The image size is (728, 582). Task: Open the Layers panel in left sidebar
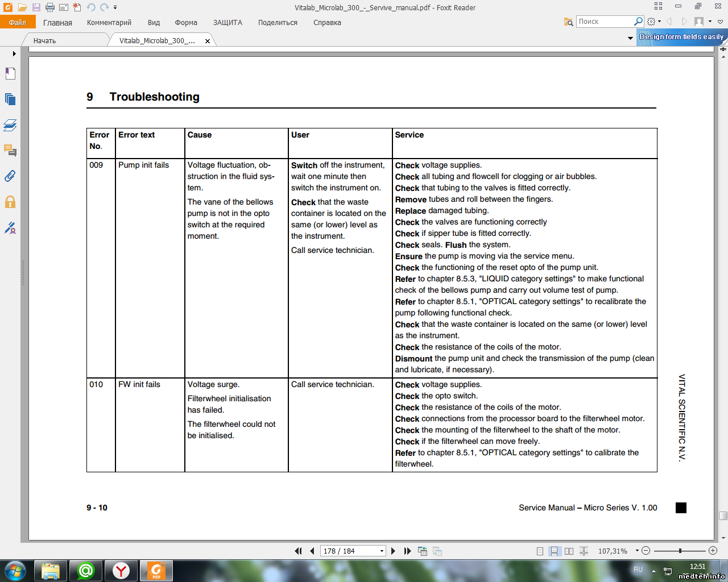tap(10, 125)
